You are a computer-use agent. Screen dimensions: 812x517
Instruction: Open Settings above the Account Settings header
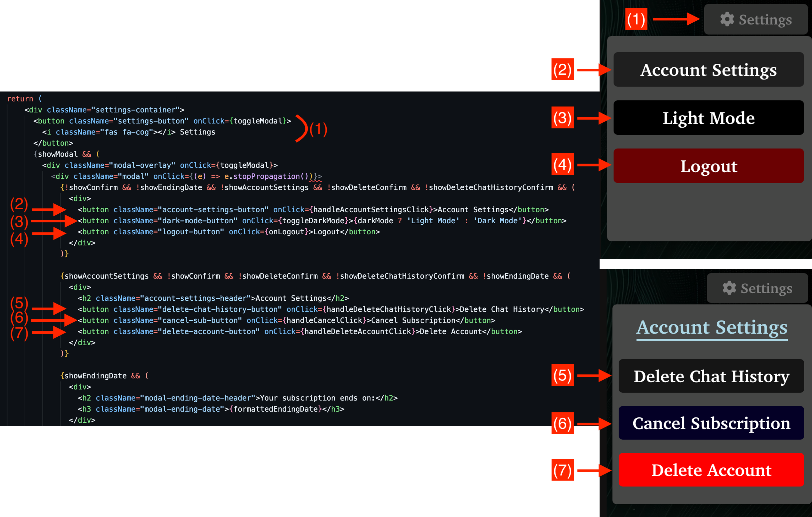[x=757, y=288]
